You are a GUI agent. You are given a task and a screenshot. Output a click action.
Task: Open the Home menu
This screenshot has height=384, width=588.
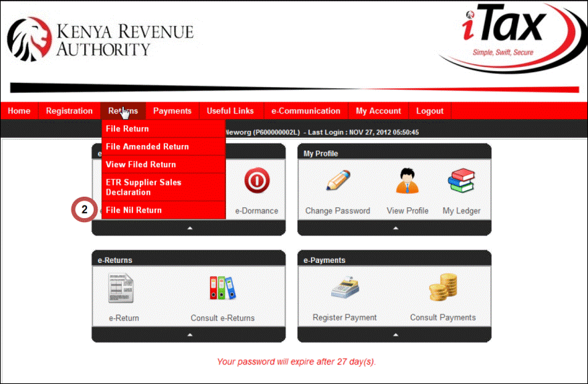(x=19, y=110)
